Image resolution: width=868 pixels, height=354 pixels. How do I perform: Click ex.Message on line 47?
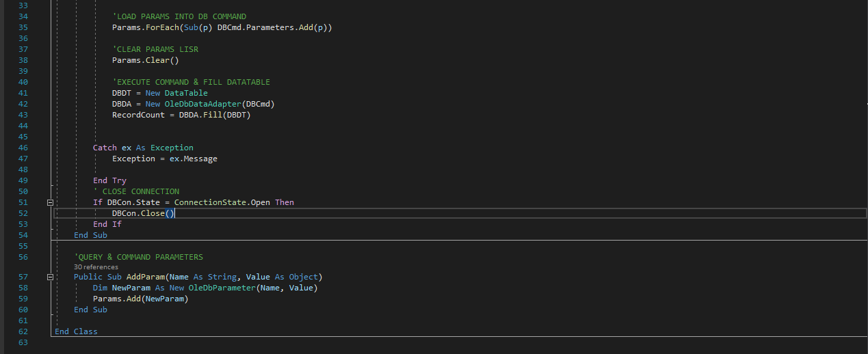pos(194,159)
